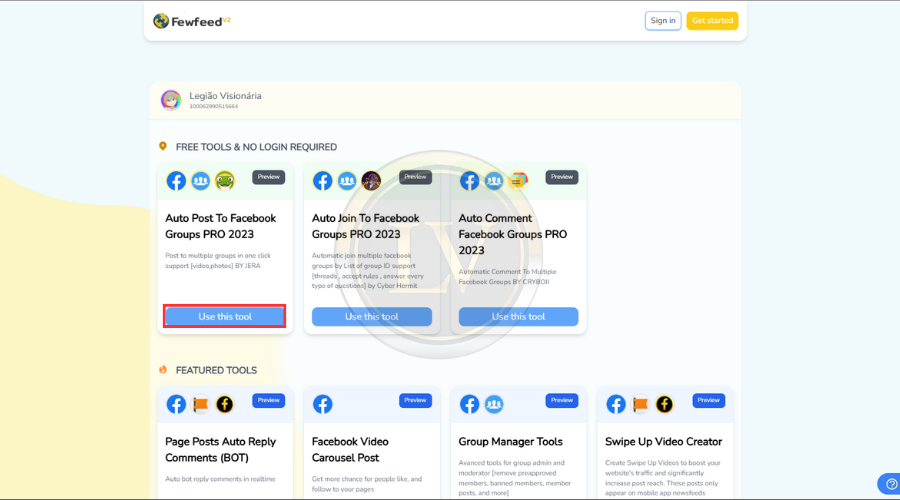Click the black f icon on Swipe Up card
Screen dimensions: 900x500
coord(664,404)
